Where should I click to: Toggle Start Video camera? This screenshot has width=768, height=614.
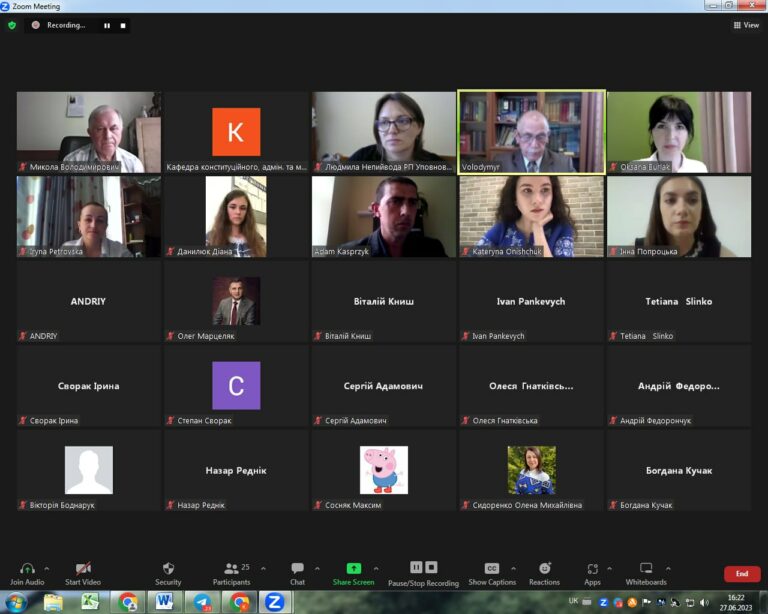pos(83,573)
